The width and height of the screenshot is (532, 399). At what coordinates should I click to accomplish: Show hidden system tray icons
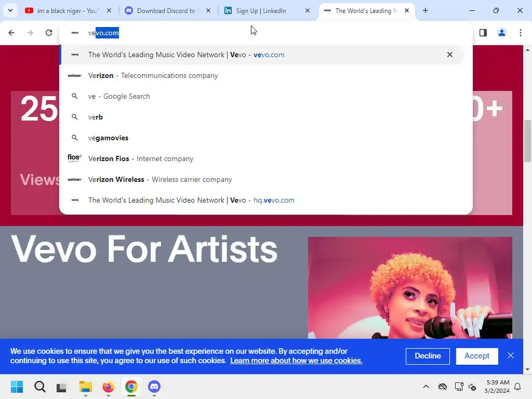426,387
